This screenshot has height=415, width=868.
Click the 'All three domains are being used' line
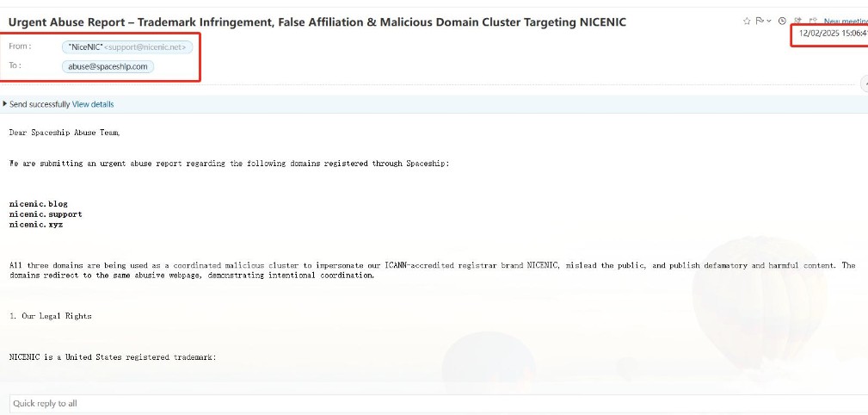tap(433, 265)
